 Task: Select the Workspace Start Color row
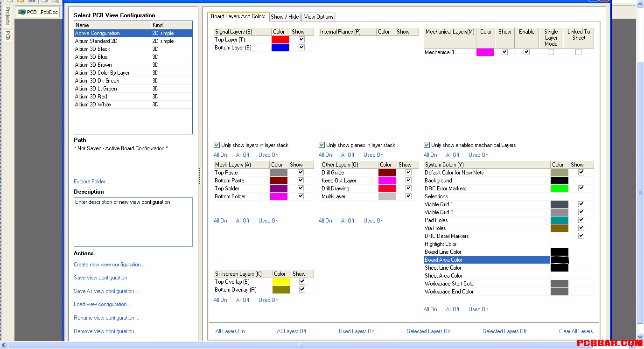pos(509,284)
